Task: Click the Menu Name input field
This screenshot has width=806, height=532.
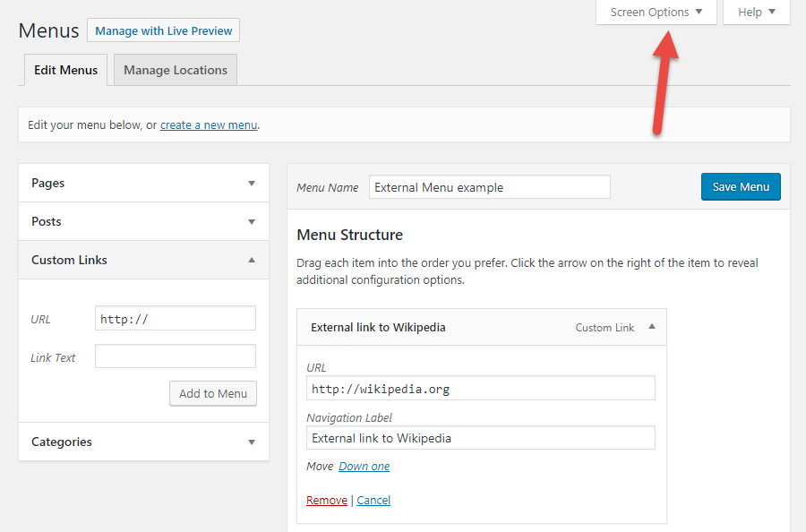Action: (x=489, y=186)
